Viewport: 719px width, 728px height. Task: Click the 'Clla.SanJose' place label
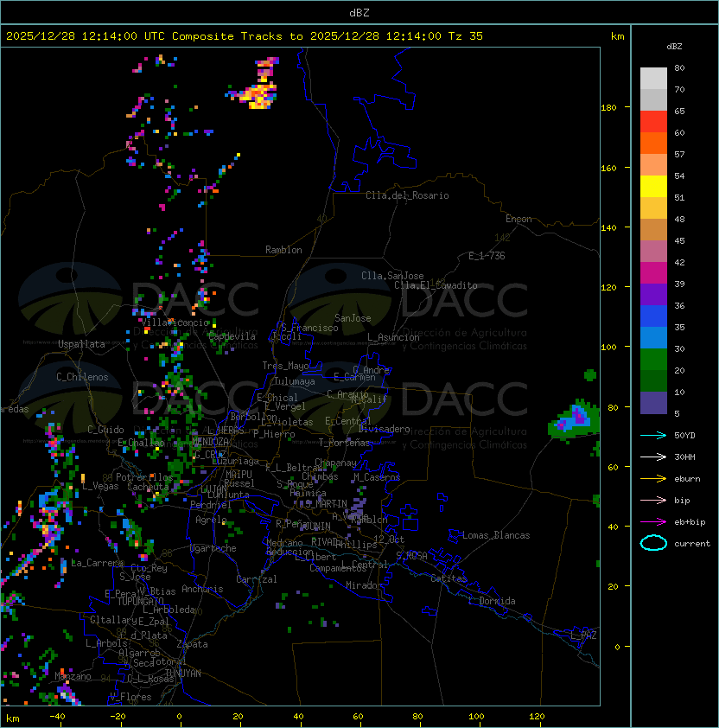point(392,276)
